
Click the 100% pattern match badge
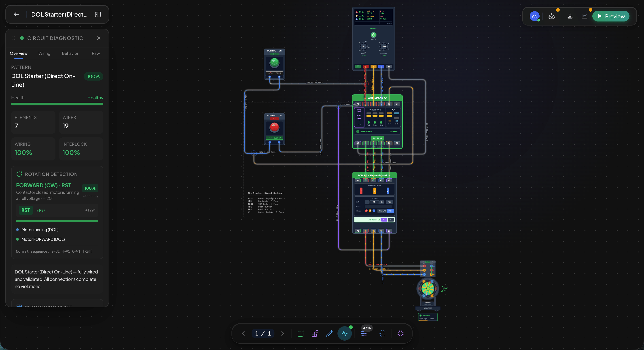(93, 76)
